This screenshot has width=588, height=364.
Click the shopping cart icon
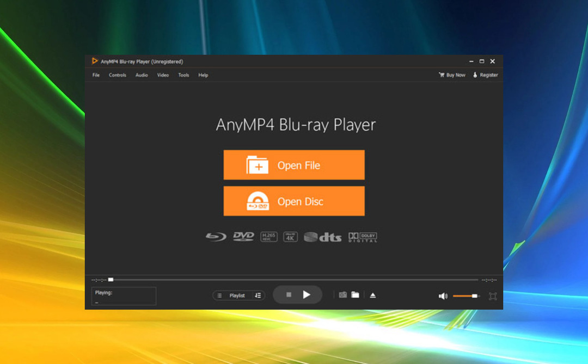pos(442,75)
